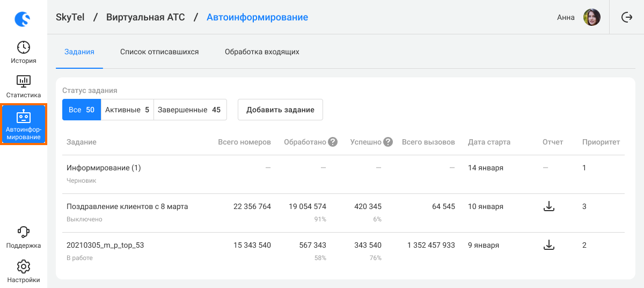Click the value 420 345

(x=368, y=206)
